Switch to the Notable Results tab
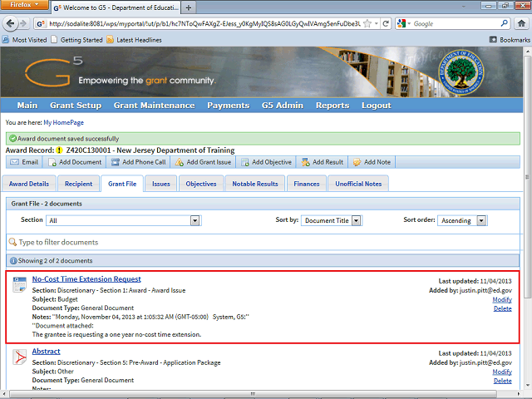Screen dimensions: 532x399 pyautogui.click(x=255, y=184)
